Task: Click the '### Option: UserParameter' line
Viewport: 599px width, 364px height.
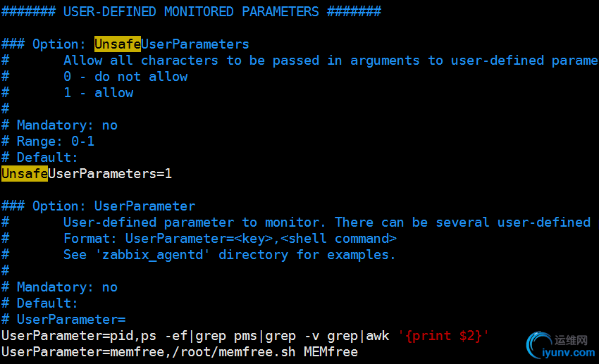Action: (x=99, y=206)
